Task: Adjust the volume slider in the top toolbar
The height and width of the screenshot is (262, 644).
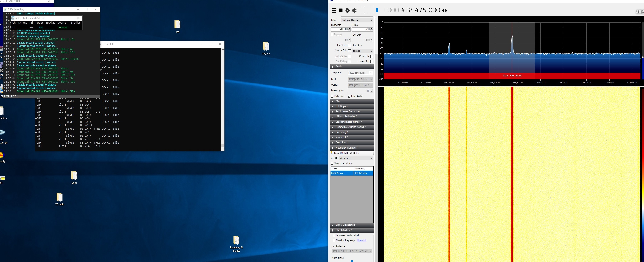Action: point(377,10)
